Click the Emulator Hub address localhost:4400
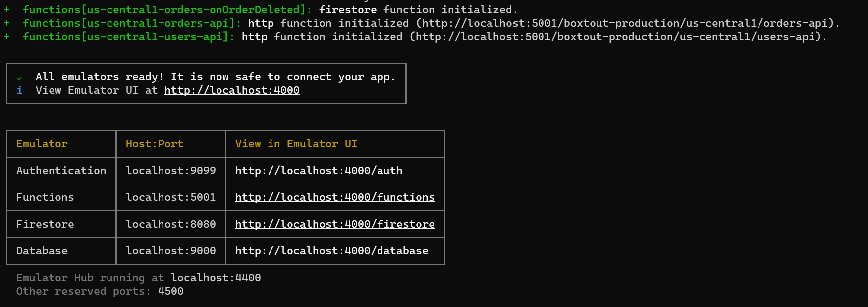Screen dimensions: 868x307 [216, 278]
